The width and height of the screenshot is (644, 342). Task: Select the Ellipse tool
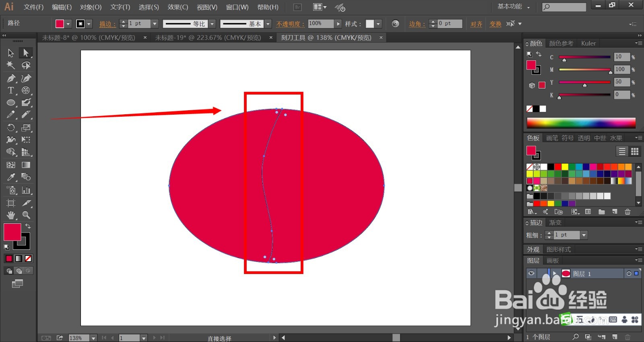(11, 103)
